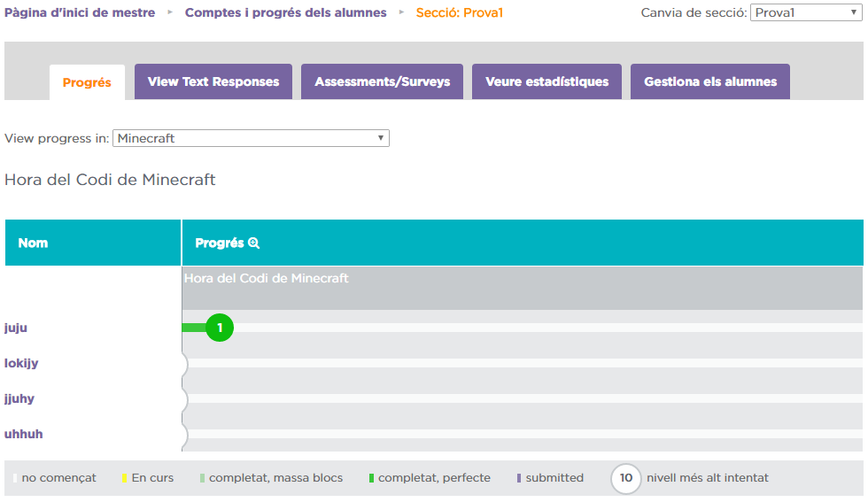868x502 pixels.
Task: Click the level 10 circle in the legend
Action: 625,478
